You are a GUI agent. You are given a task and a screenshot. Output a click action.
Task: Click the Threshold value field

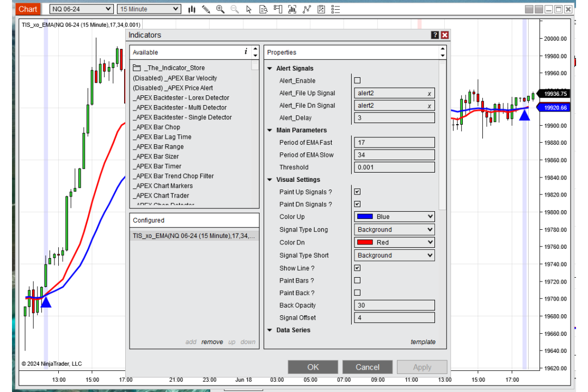[394, 167]
